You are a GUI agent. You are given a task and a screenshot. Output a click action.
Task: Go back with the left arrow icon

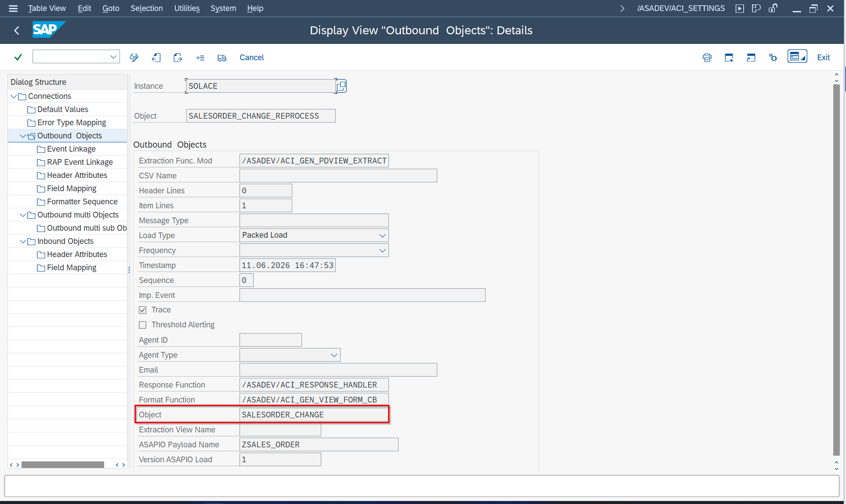(x=17, y=30)
